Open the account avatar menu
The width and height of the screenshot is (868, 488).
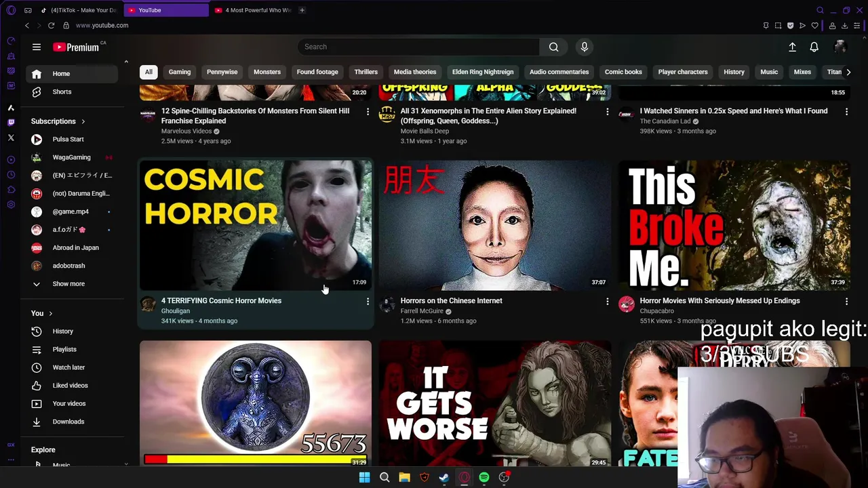coord(840,47)
